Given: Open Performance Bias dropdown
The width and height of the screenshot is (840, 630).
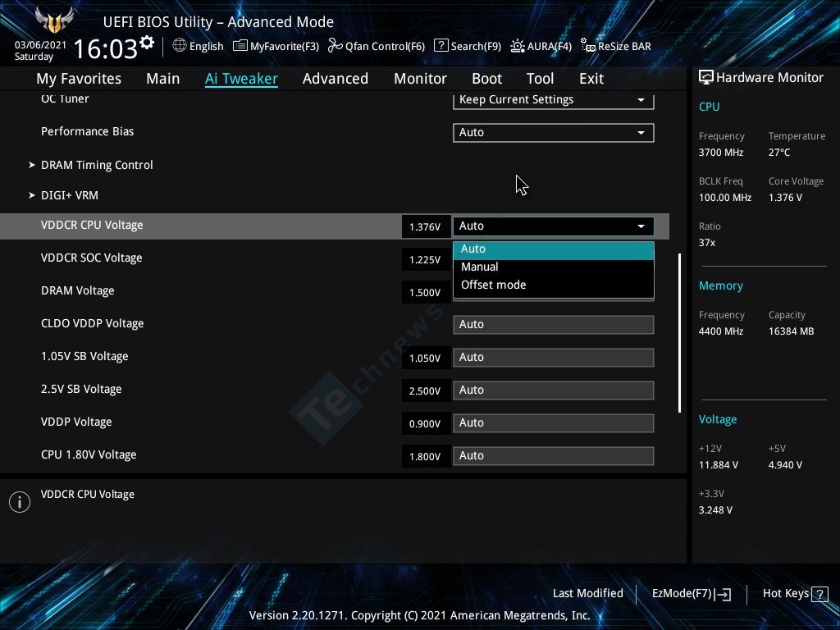Looking at the screenshot, I should click(554, 133).
